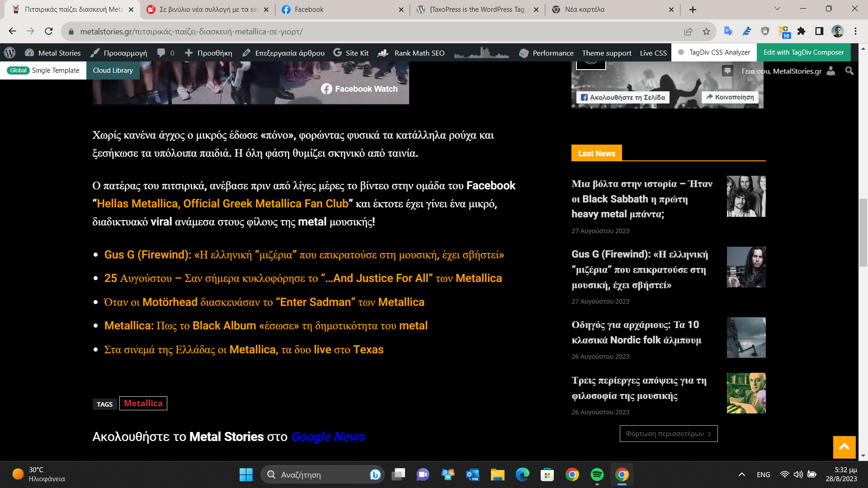This screenshot has height=488, width=868.
Task: Expand the tab search dropdown
Action: click(x=777, y=9)
